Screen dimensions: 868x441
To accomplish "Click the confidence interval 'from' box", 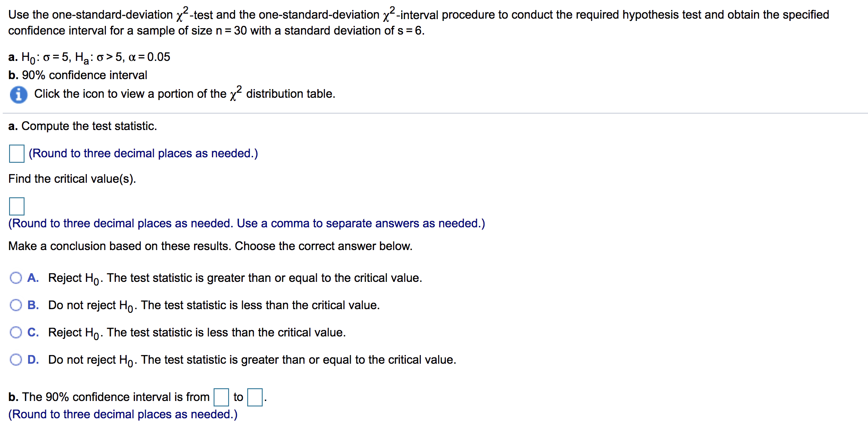I will coord(221,397).
